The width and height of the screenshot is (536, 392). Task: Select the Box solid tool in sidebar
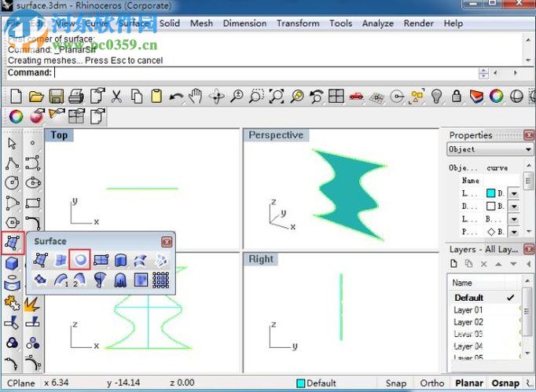click(13, 263)
